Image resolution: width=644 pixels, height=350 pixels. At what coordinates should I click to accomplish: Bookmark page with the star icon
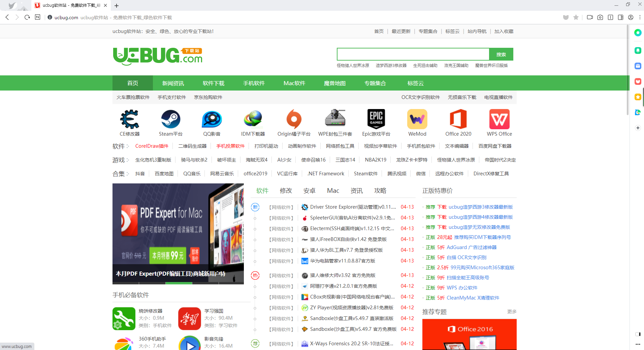576,17
